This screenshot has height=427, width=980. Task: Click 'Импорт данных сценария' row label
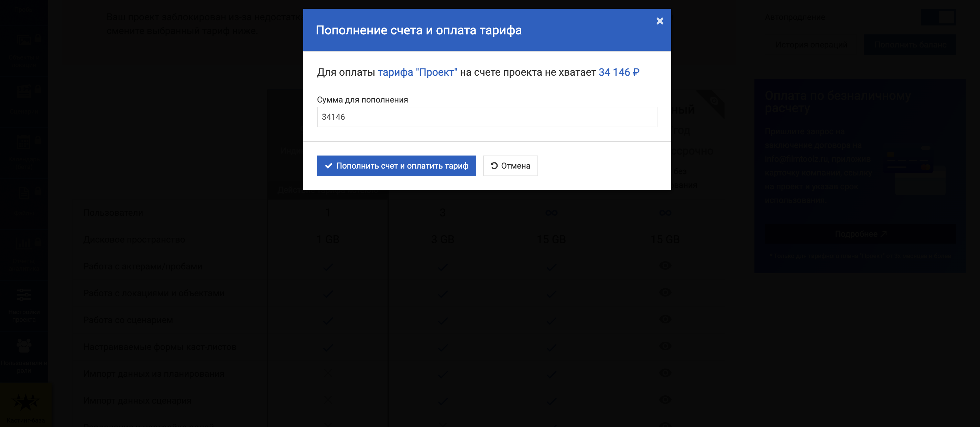pos(137,401)
